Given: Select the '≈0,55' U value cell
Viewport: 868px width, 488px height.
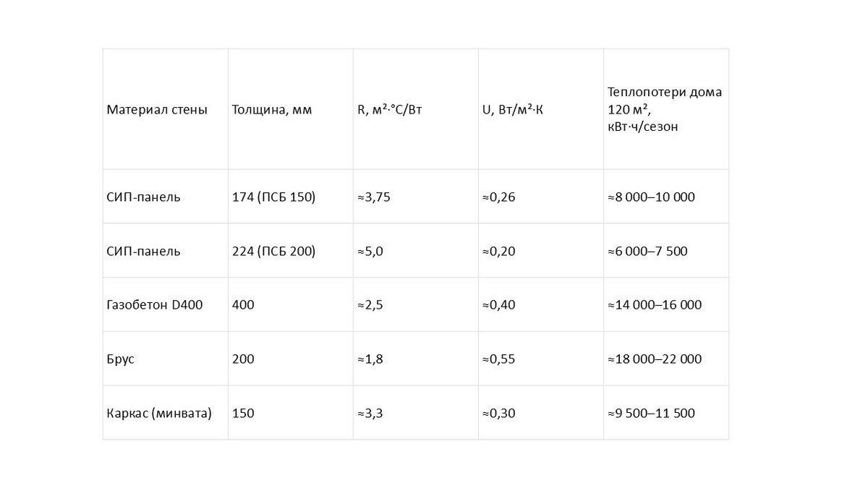Looking at the screenshot, I should 541,359.
